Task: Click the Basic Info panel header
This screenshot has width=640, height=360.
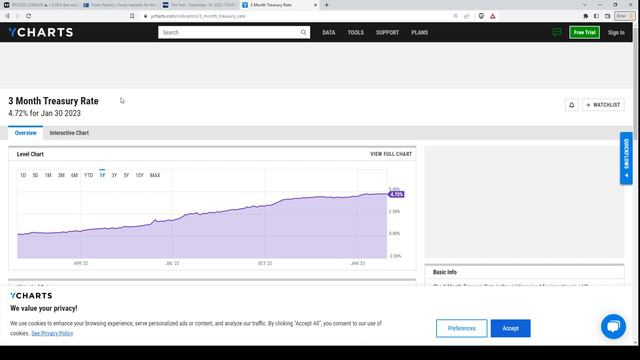Action: 444,272
